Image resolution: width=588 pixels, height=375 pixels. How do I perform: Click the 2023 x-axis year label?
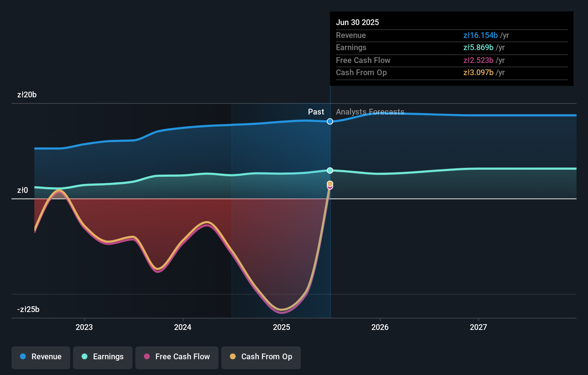[x=84, y=327]
